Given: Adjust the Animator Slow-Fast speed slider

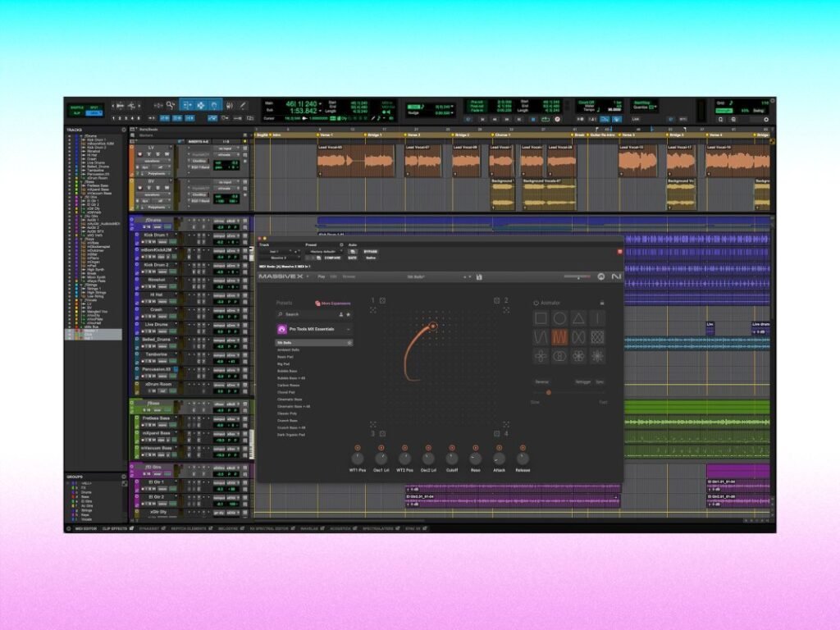Looking at the screenshot, I should pyautogui.click(x=569, y=393).
